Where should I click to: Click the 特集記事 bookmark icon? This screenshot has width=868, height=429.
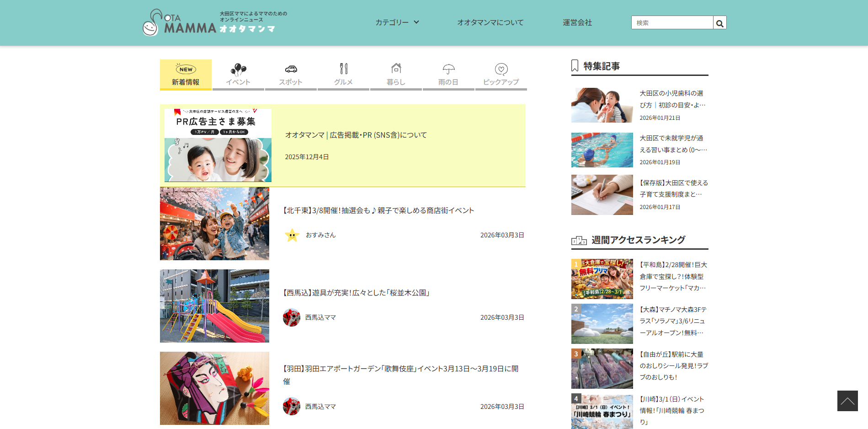575,65
